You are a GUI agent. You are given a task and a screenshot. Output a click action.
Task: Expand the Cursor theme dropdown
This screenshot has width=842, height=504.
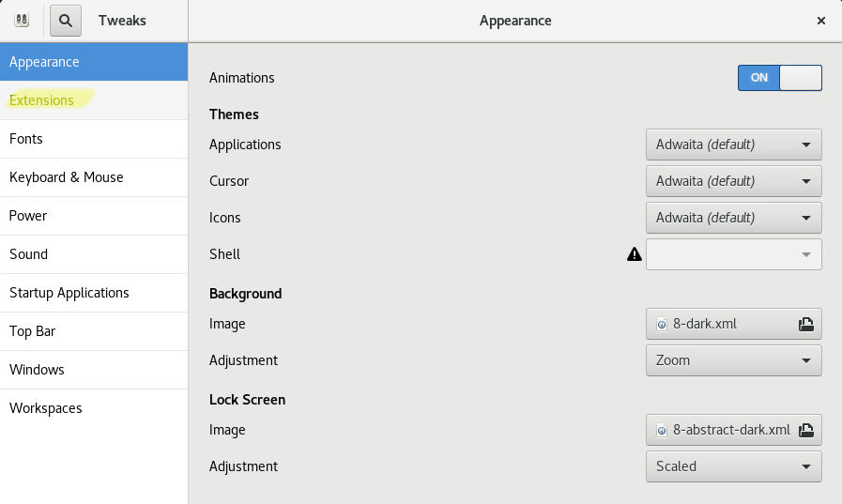tap(733, 181)
